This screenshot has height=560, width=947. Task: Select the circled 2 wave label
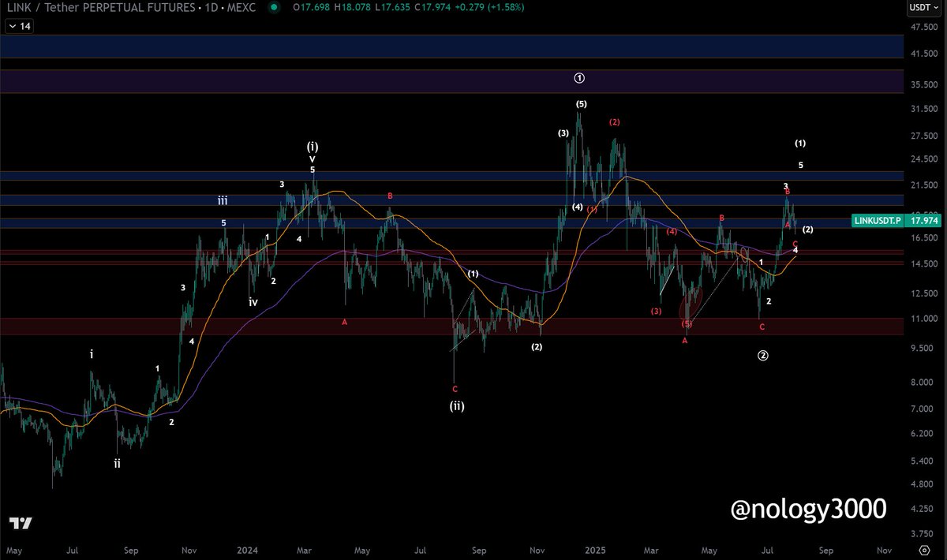point(763,355)
